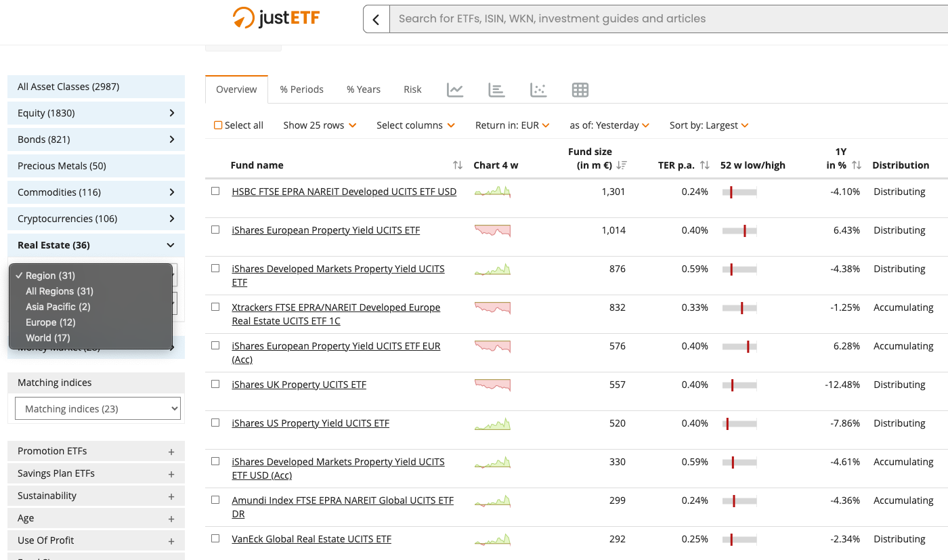Open Xtrackers FTSE EPRA/NAREIT Developed Europe link

pos(336,314)
